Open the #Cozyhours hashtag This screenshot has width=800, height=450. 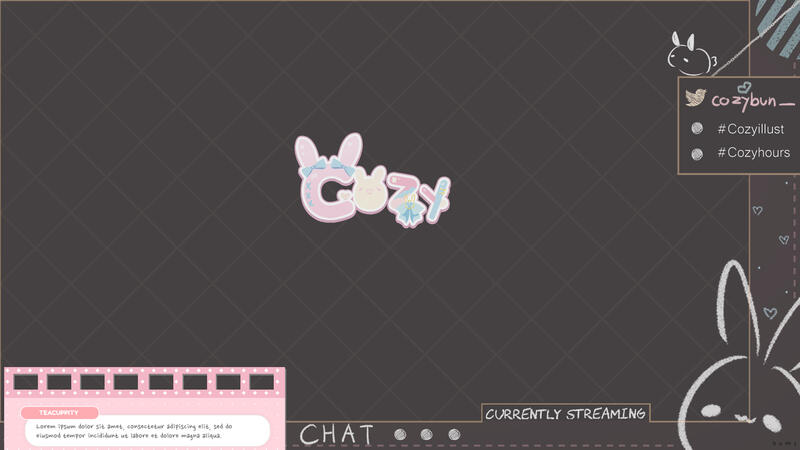point(753,153)
